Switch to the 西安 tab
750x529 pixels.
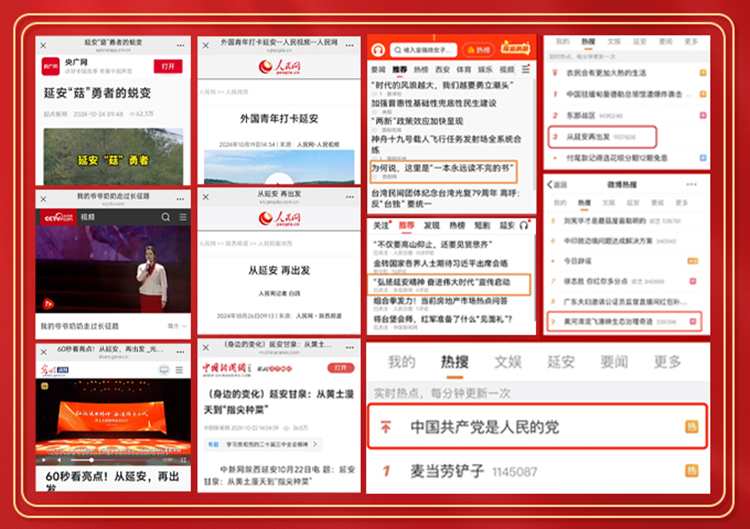click(442, 70)
